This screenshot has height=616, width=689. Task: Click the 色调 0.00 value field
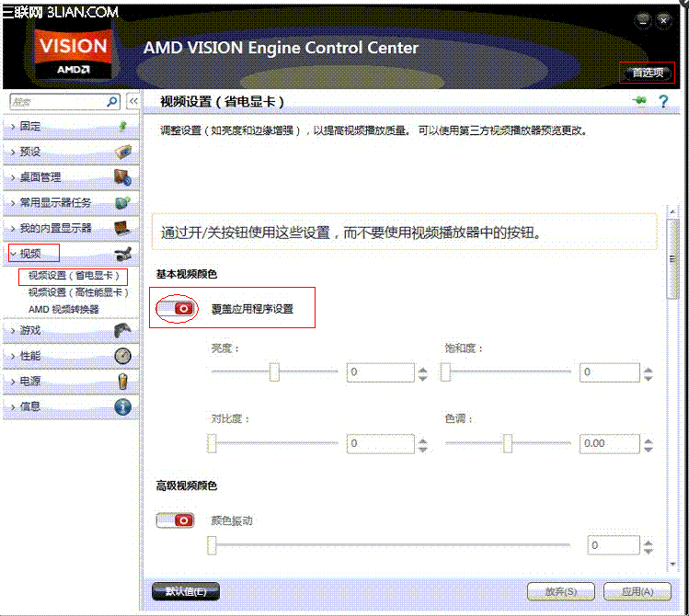(610, 443)
